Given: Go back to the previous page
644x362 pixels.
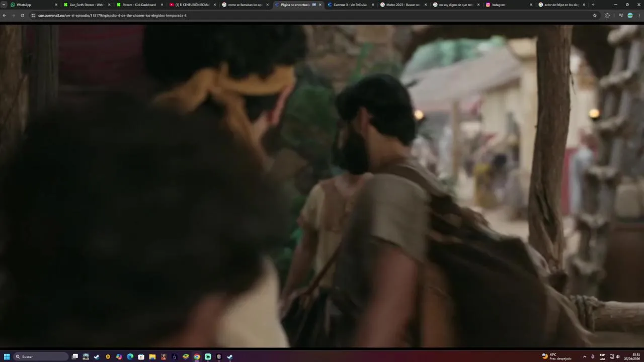Looking at the screenshot, I should [5, 16].
